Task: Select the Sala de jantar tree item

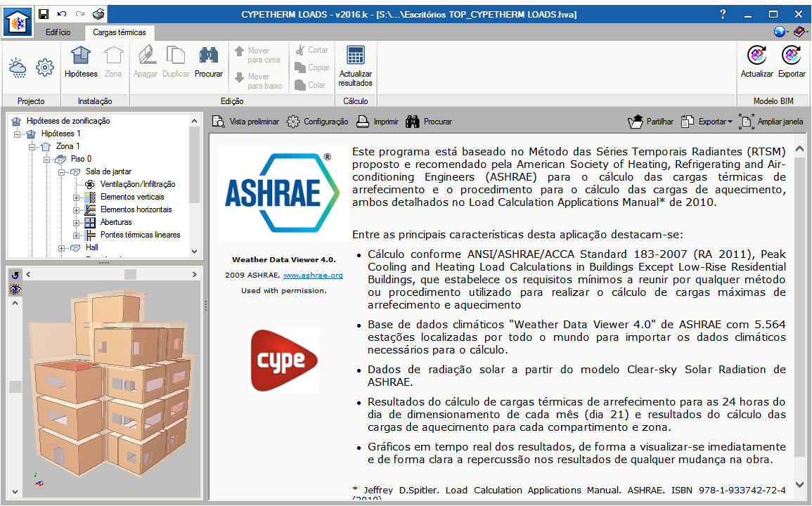Action: click(x=108, y=171)
